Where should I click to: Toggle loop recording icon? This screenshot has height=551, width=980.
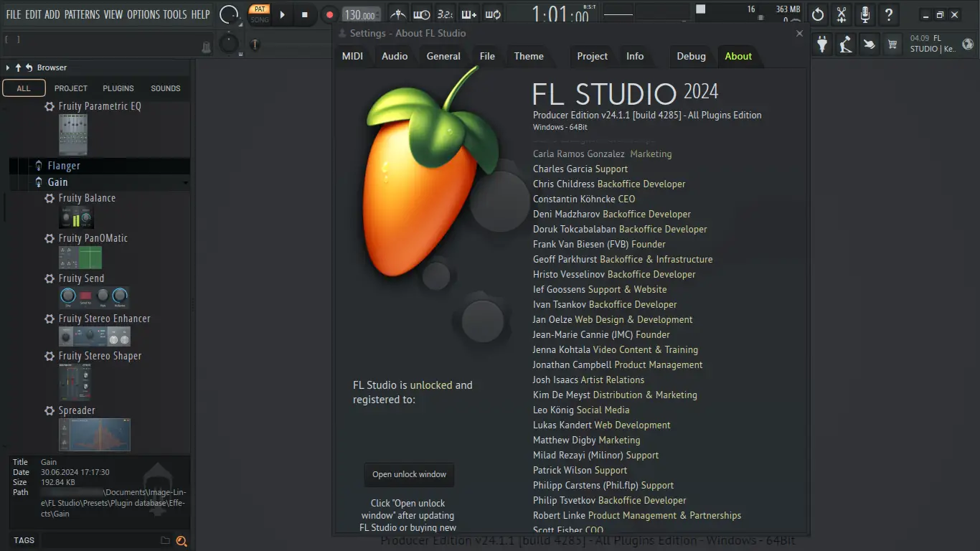point(493,14)
